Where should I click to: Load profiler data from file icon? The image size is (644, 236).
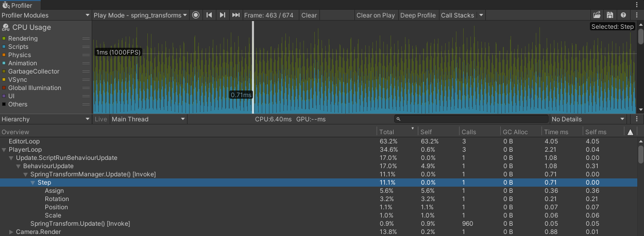tap(597, 15)
